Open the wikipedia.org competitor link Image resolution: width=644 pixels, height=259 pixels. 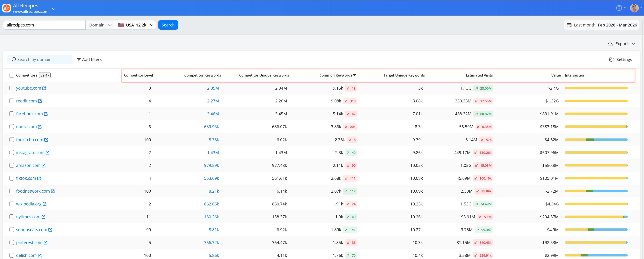pyautogui.click(x=29, y=204)
